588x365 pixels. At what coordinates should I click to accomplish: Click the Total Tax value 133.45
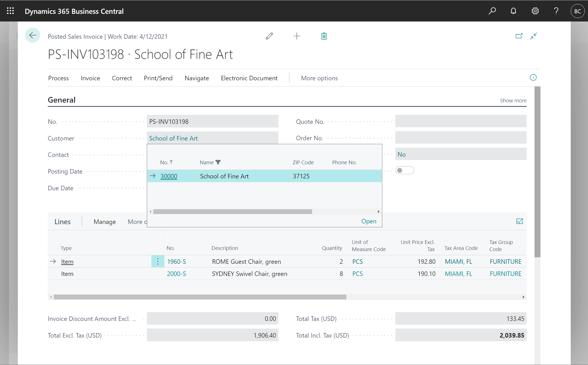coord(461,319)
